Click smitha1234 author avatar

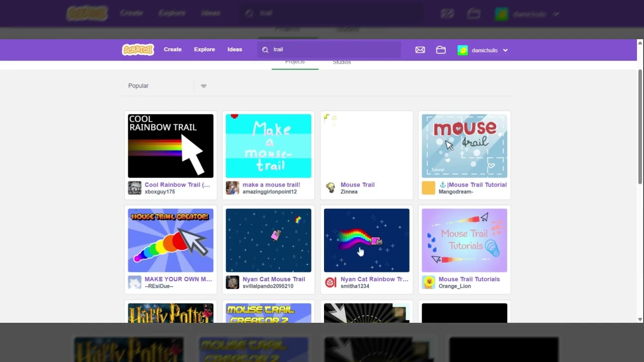click(x=331, y=282)
